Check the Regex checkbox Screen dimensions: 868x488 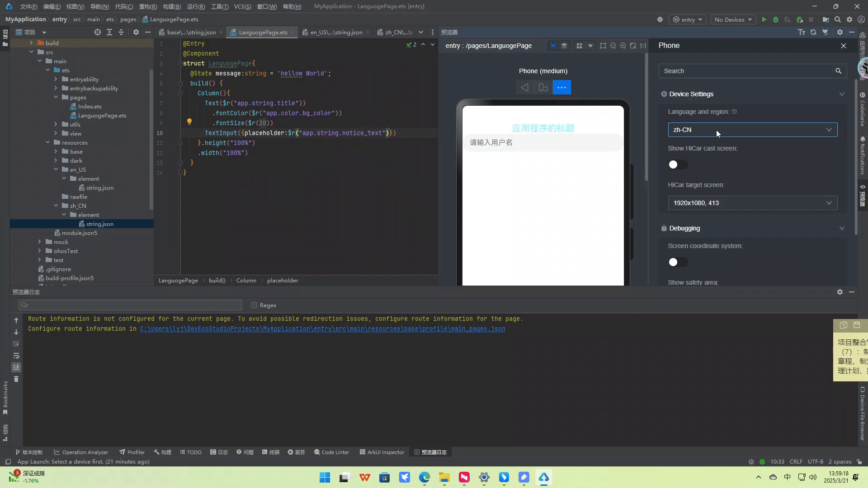tap(254, 305)
